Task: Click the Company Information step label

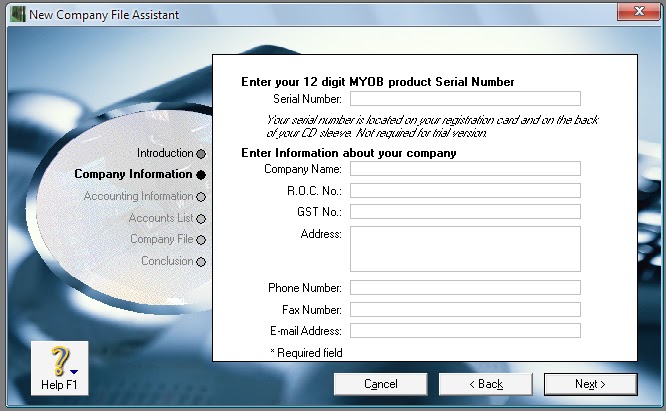Action: click(133, 174)
